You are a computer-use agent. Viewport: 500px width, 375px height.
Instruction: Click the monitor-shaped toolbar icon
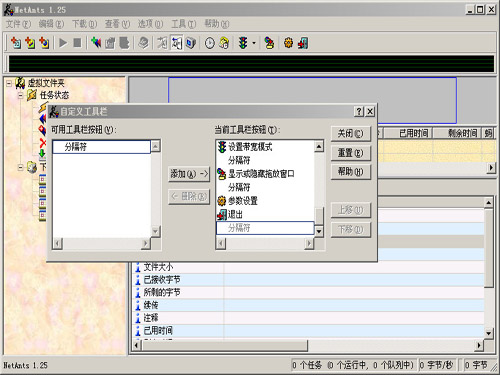point(190,43)
